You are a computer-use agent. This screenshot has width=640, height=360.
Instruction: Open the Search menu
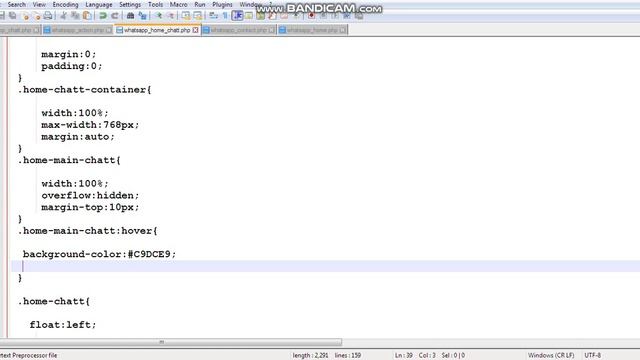[x=17, y=4]
